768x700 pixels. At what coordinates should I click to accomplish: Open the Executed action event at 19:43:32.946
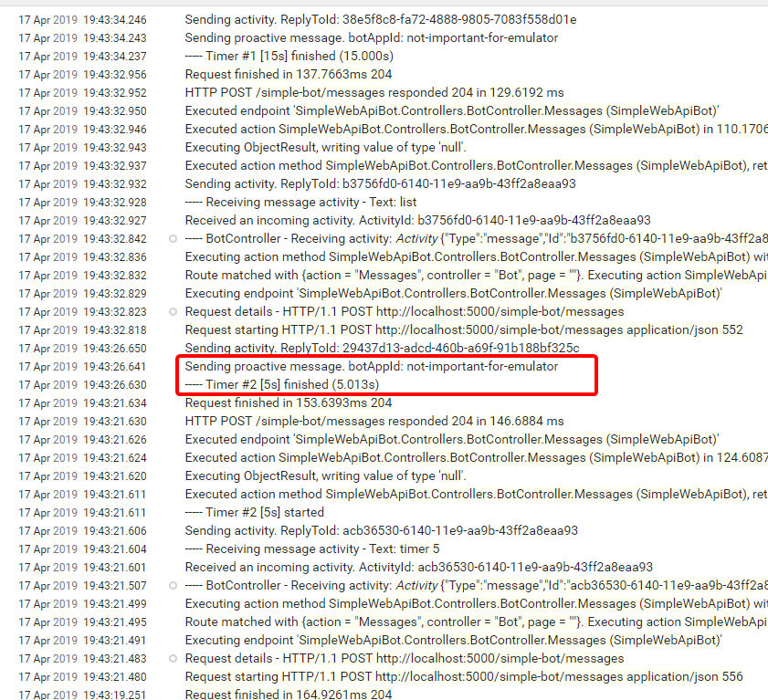476,130
